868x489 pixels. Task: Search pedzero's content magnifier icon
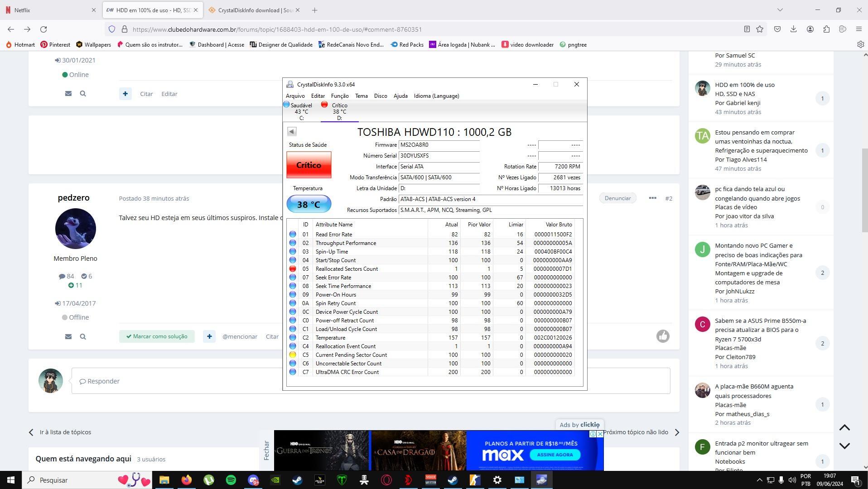pyautogui.click(x=83, y=336)
